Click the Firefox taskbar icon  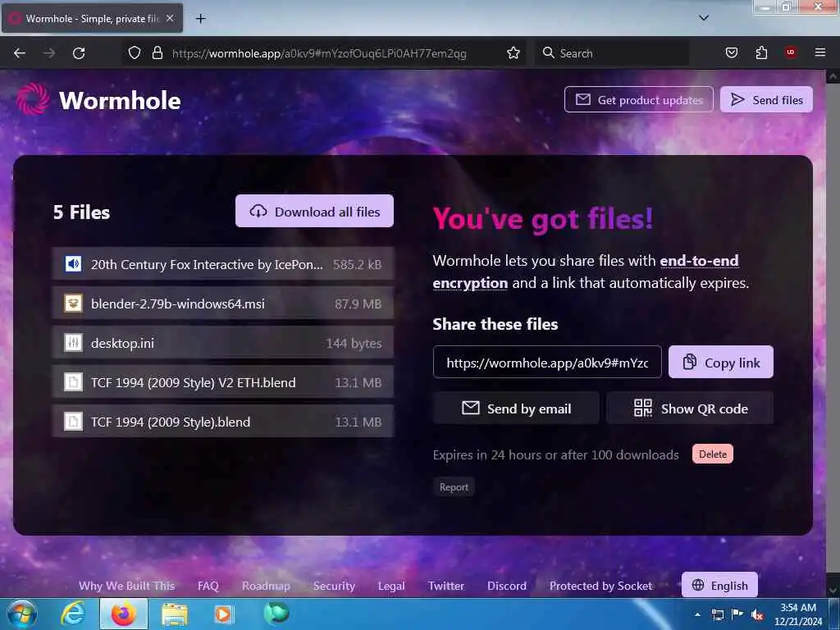coord(124,614)
